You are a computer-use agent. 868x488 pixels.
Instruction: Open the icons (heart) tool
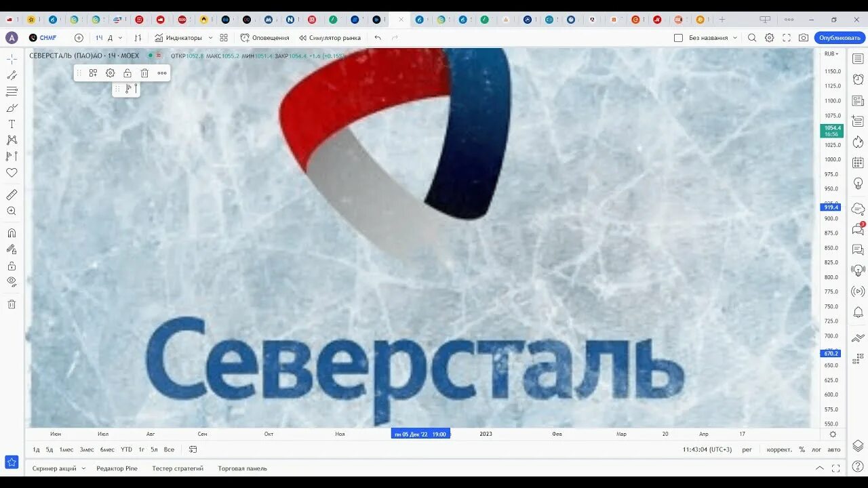click(x=12, y=173)
